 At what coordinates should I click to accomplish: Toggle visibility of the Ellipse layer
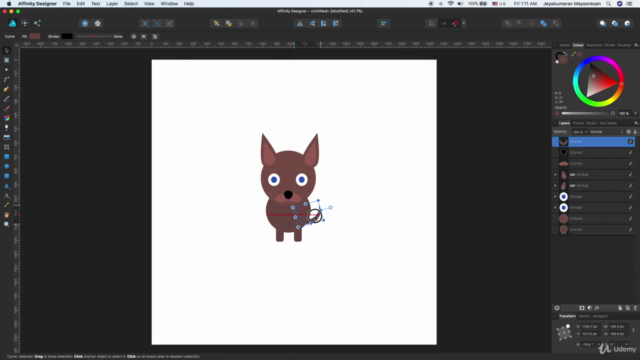click(630, 219)
